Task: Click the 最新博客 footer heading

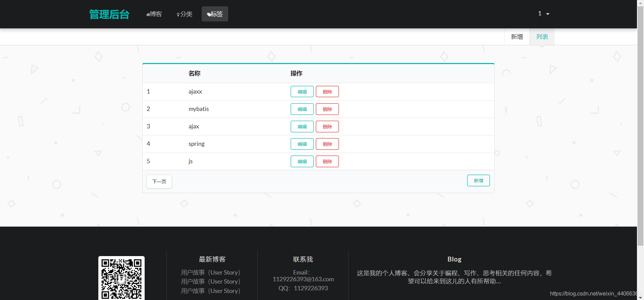Action: (212, 259)
